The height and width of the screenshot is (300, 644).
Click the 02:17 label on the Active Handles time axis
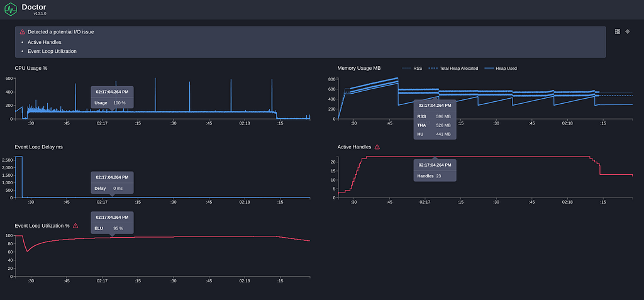coord(425,202)
